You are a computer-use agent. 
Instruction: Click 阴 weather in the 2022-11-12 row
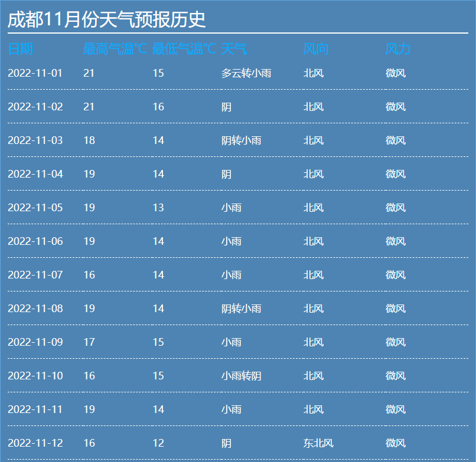(x=226, y=444)
